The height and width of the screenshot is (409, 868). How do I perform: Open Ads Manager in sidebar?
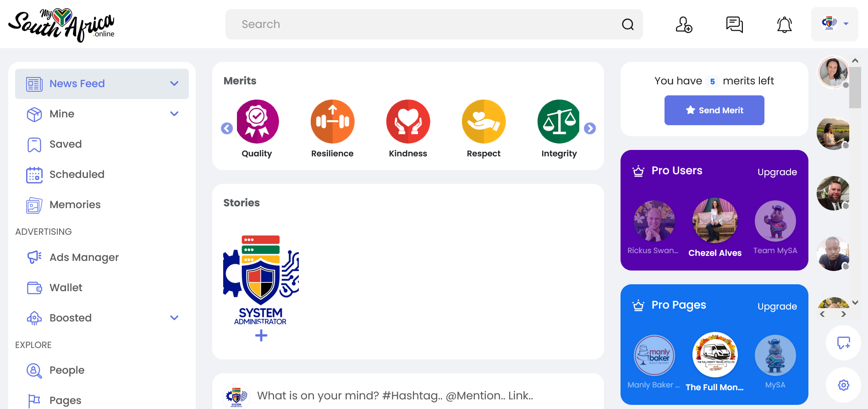click(x=84, y=257)
